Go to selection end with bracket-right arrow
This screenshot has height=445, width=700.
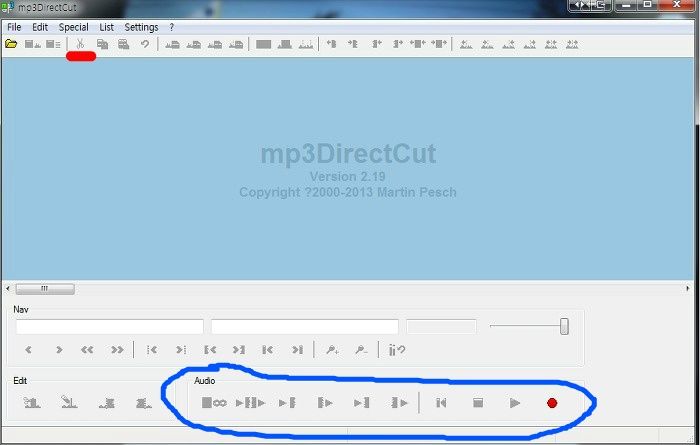coord(239,350)
